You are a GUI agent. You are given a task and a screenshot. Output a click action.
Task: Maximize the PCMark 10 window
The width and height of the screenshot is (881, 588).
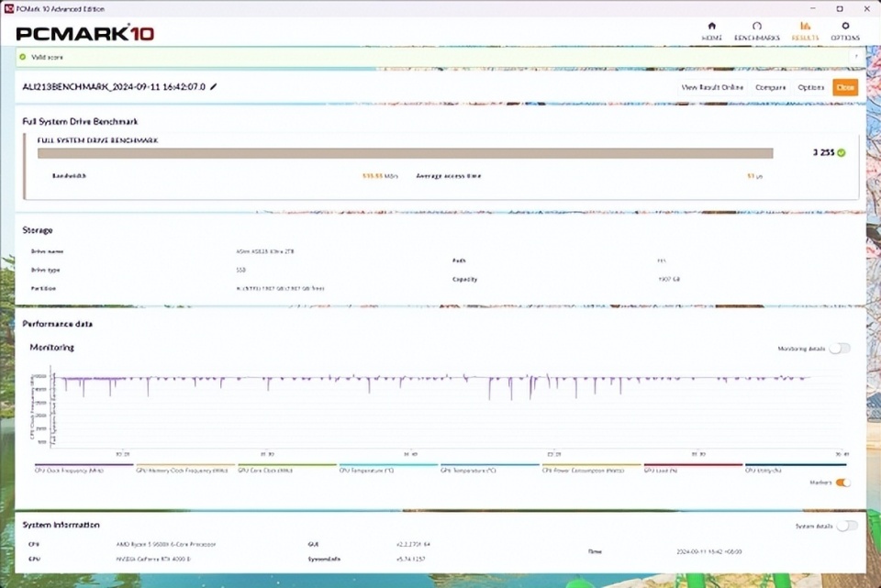tap(840, 8)
